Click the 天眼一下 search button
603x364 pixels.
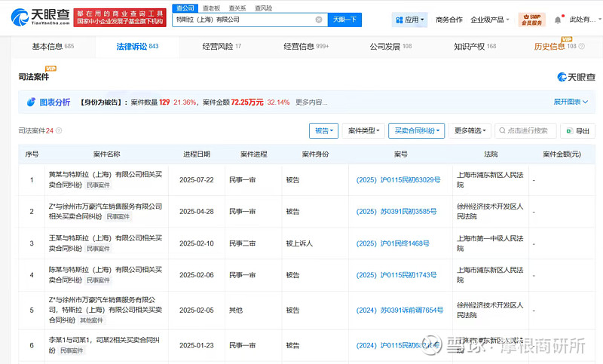coord(344,20)
